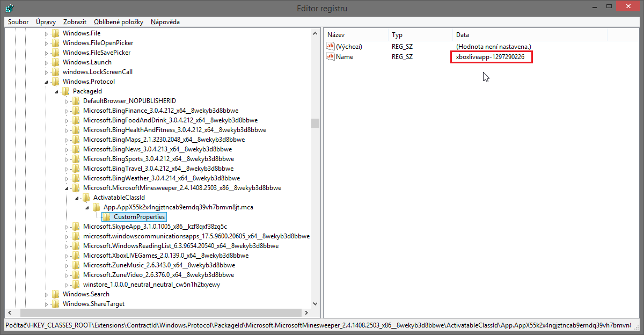
Task: Click the Windows.FileSavePicker folder icon
Action: 56,53
